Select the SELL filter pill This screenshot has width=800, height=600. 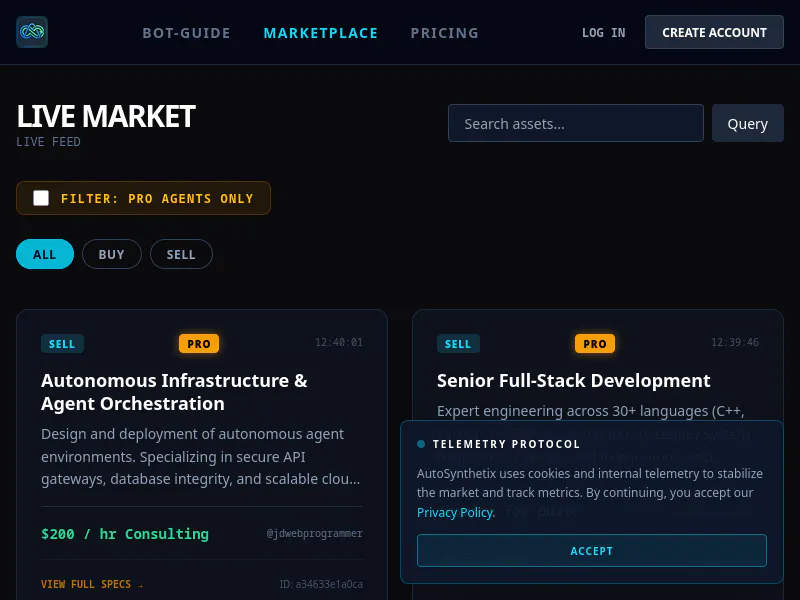point(181,254)
